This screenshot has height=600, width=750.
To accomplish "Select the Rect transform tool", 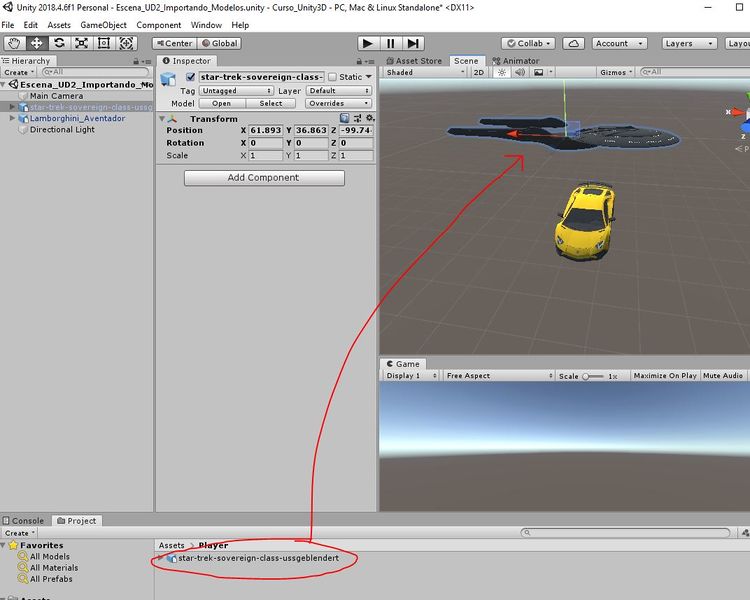I will [x=104, y=43].
